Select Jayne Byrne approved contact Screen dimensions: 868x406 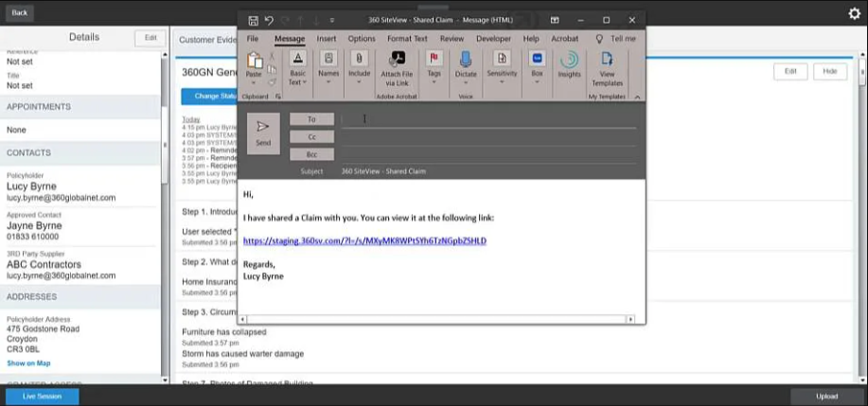34,225
